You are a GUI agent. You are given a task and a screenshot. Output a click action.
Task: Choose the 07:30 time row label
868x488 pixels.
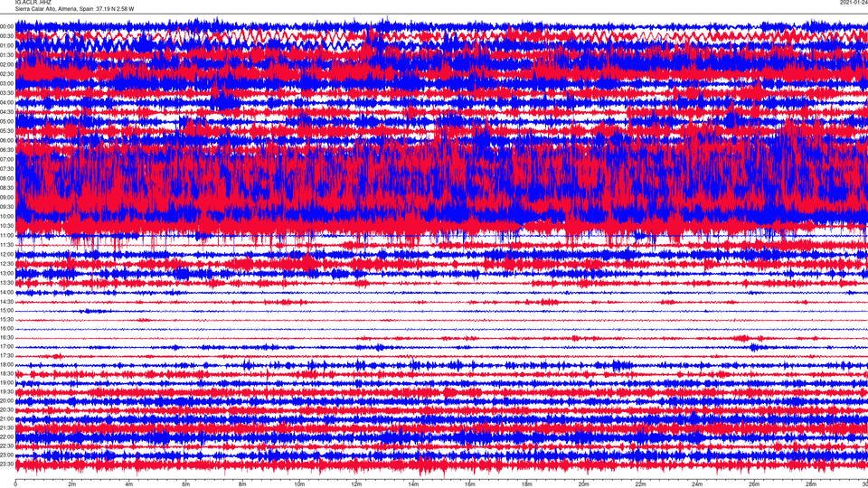[x=7, y=169]
